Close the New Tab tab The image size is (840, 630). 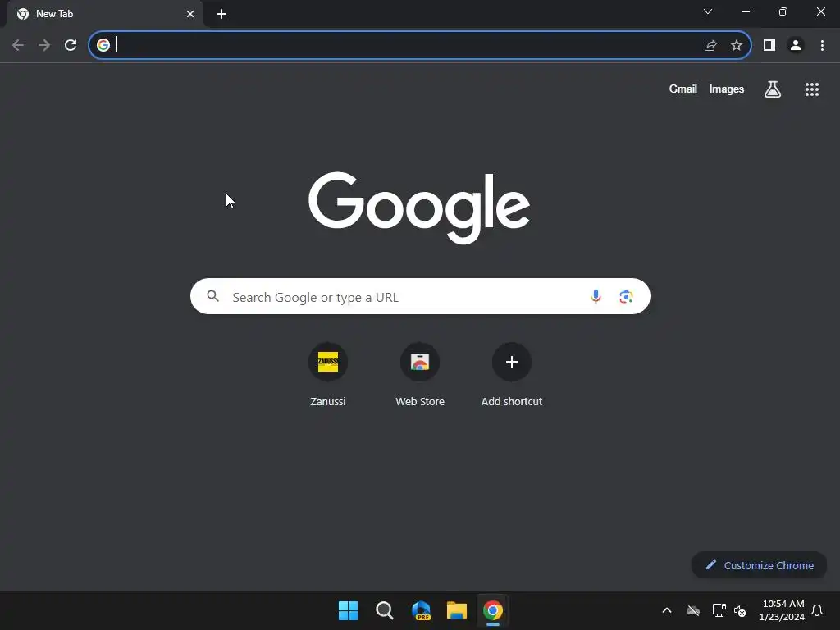click(x=190, y=14)
